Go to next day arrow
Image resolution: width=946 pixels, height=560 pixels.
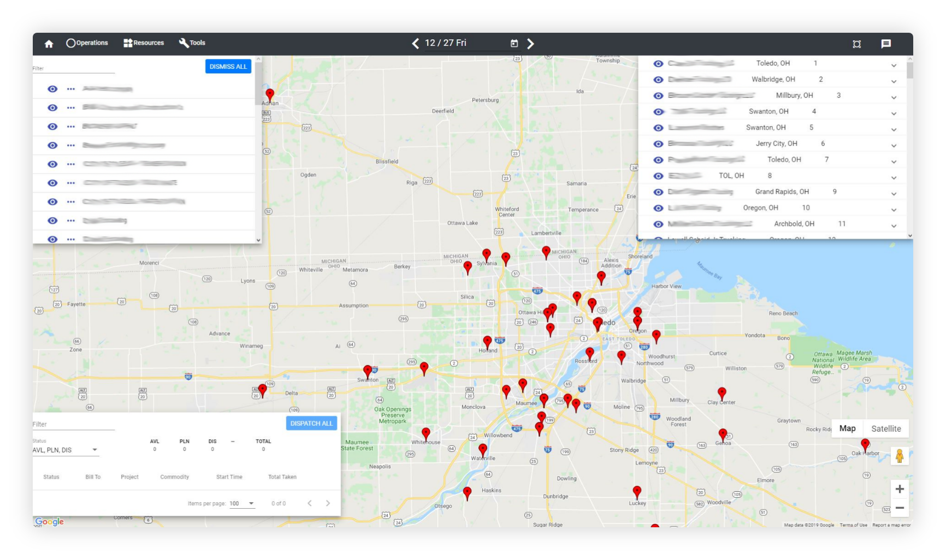tap(530, 43)
